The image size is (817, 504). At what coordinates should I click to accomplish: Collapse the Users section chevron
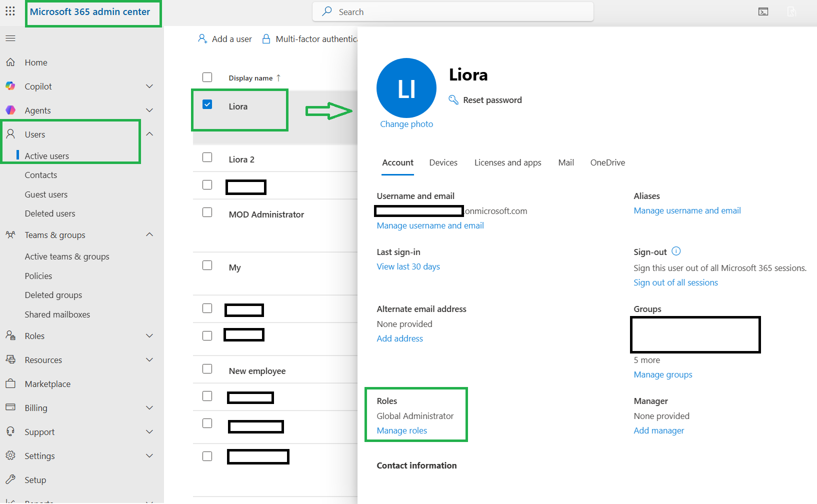click(149, 134)
